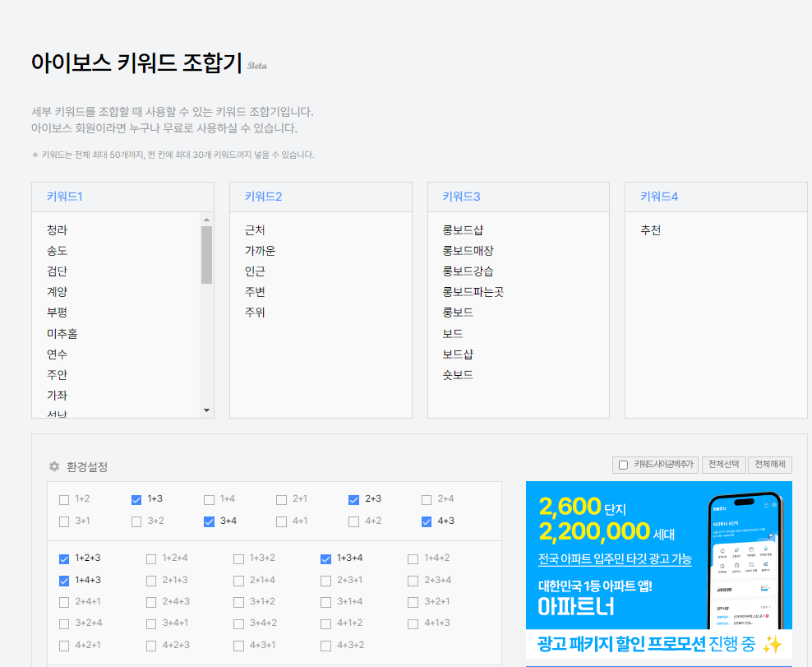
Task: Click the down arrow of the 키워드1 scrollbar
Action: tap(206, 410)
